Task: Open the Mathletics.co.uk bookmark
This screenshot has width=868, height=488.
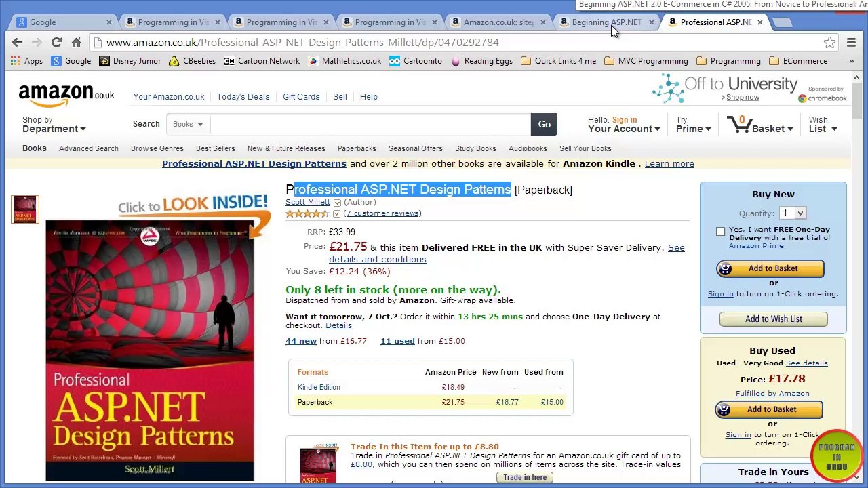Action: point(344,61)
